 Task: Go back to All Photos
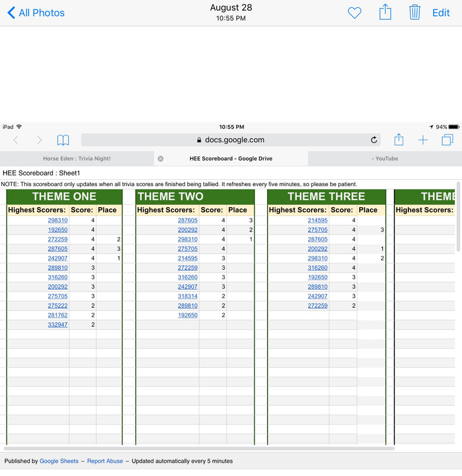pyautogui.click(x=36, y=12)
